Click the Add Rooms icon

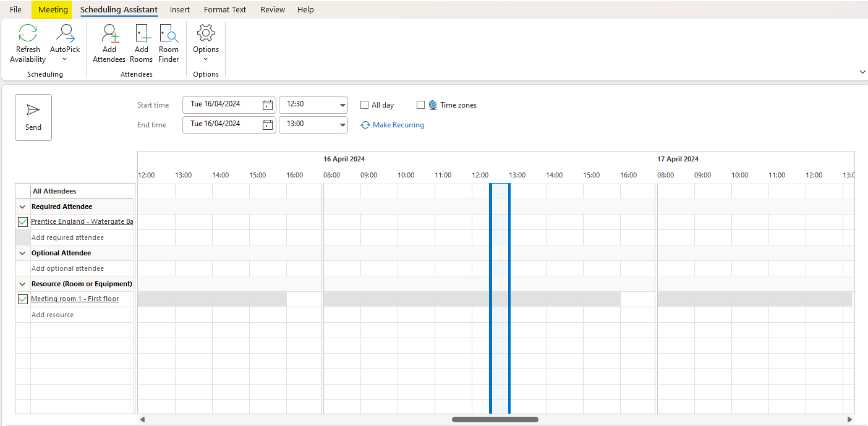point(142,34)
